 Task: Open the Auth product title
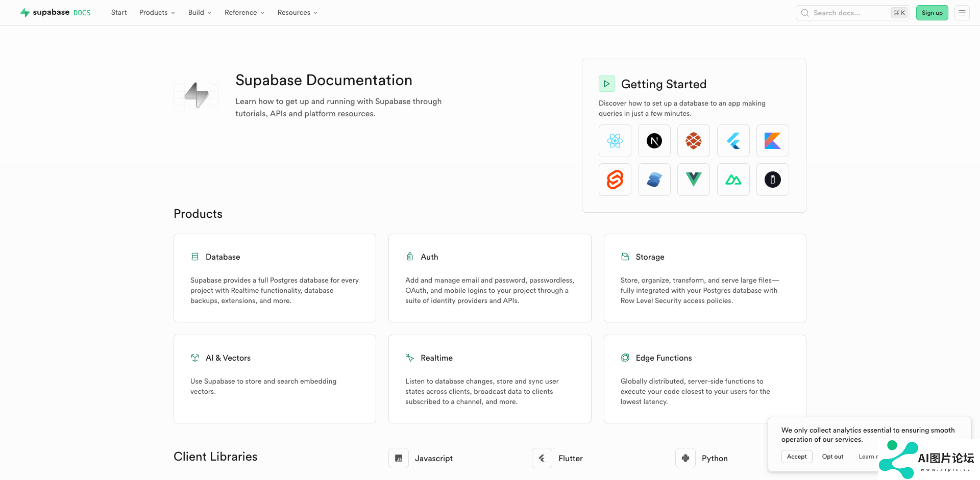click(429, 257)
